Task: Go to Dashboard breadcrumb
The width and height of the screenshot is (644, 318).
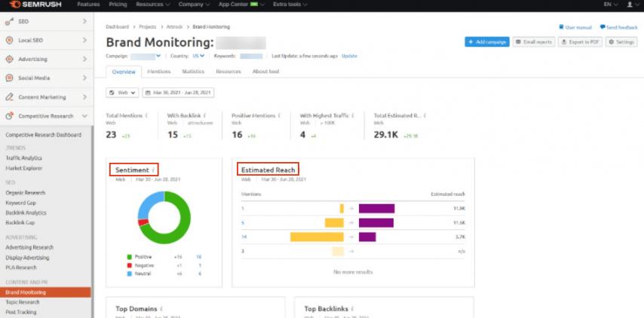Action: point(117,26)
